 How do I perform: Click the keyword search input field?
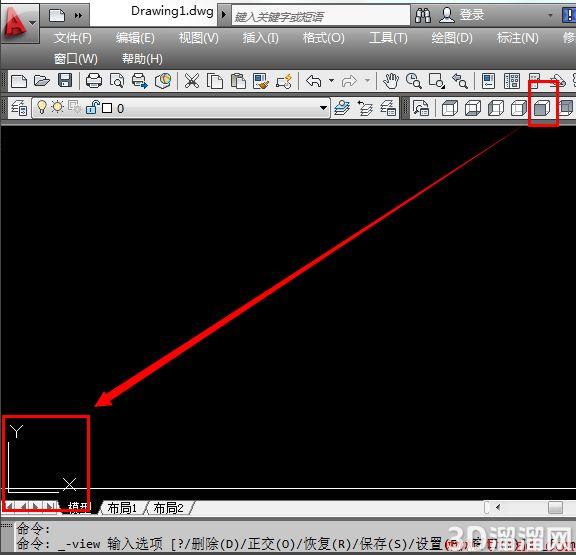(x=320, y=16)
